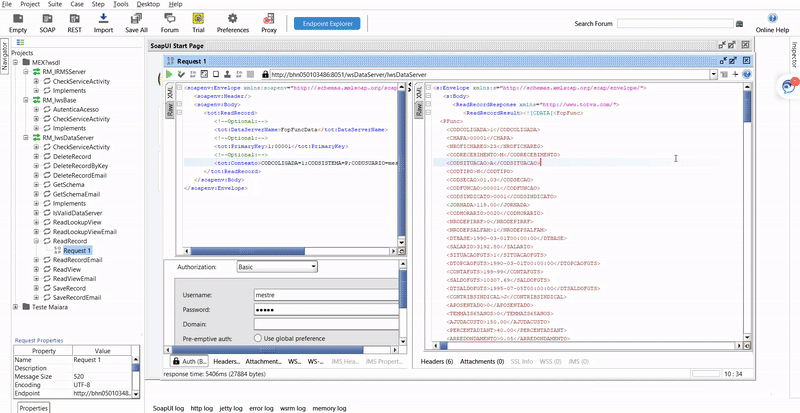Click the search icon beside Search Forum
The width and height of the screenshot is (800, 413).
pos(739,23)
